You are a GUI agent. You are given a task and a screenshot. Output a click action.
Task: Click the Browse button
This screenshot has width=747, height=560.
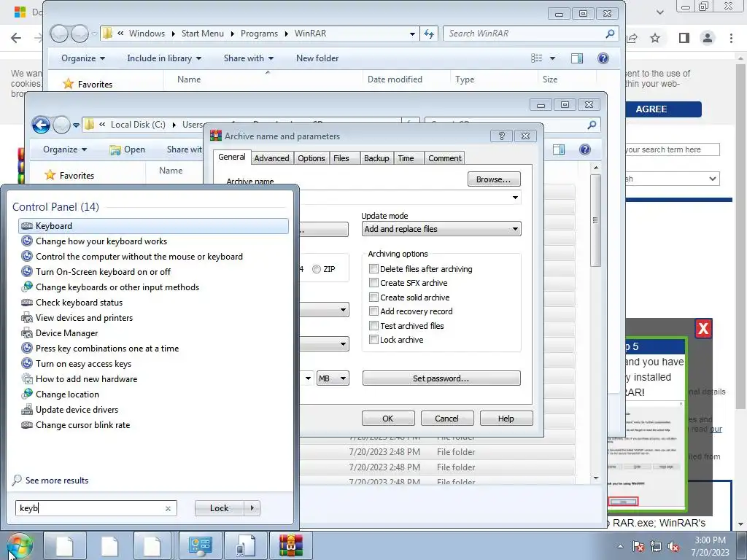point(494,179)
